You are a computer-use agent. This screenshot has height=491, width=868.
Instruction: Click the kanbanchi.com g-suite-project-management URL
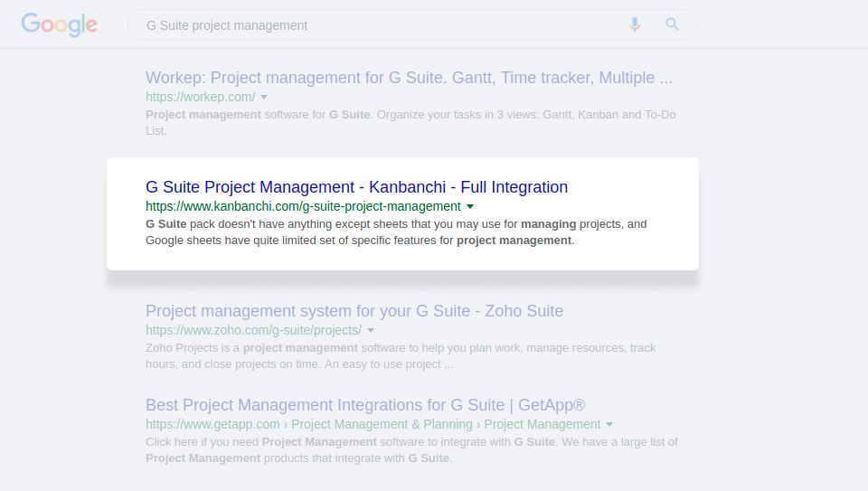(303, 206)
